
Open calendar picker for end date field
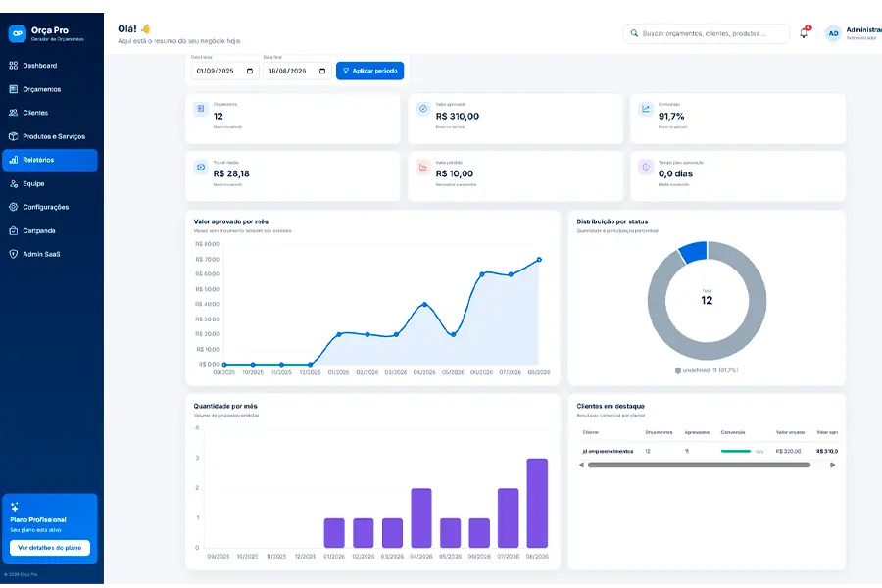point(322,71)
